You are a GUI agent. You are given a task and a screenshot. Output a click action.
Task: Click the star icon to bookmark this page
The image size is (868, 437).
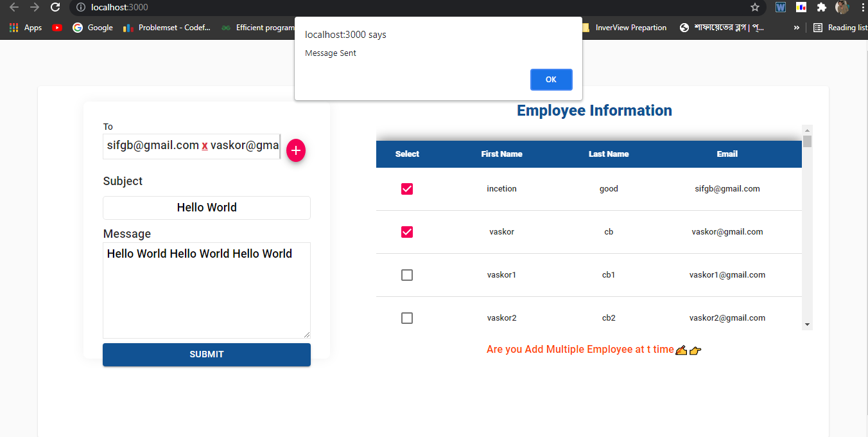pyautogui.click(x=755, y=8)
